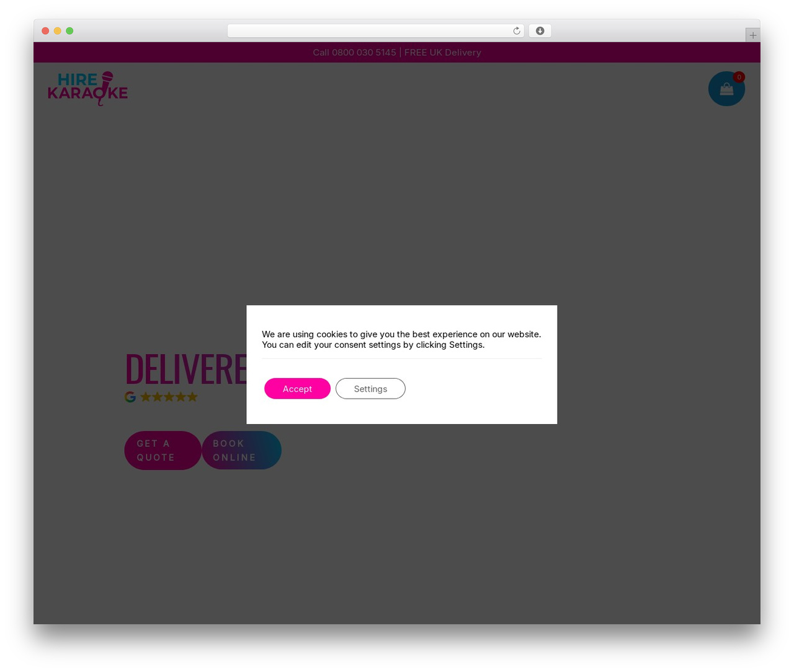This screenshot has width=794, height=672.
Task: Click the browser address bar field
Action: coord(376,31)
